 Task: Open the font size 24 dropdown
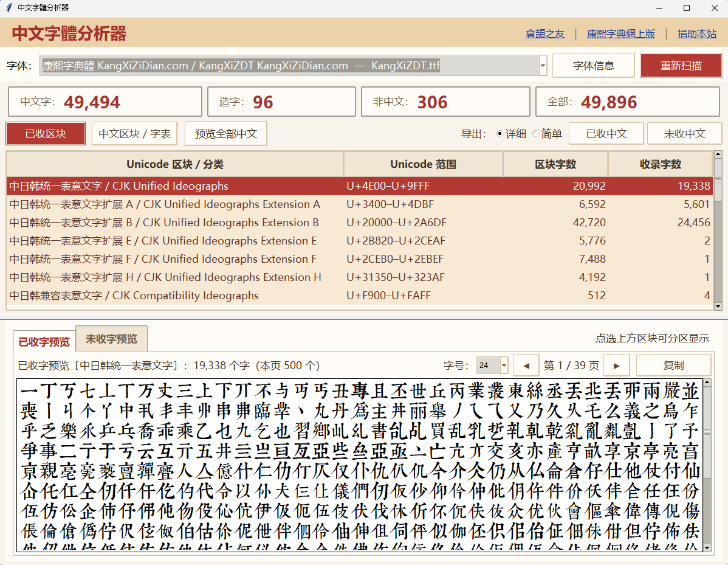pyautogui.click(x=504, y=365)
